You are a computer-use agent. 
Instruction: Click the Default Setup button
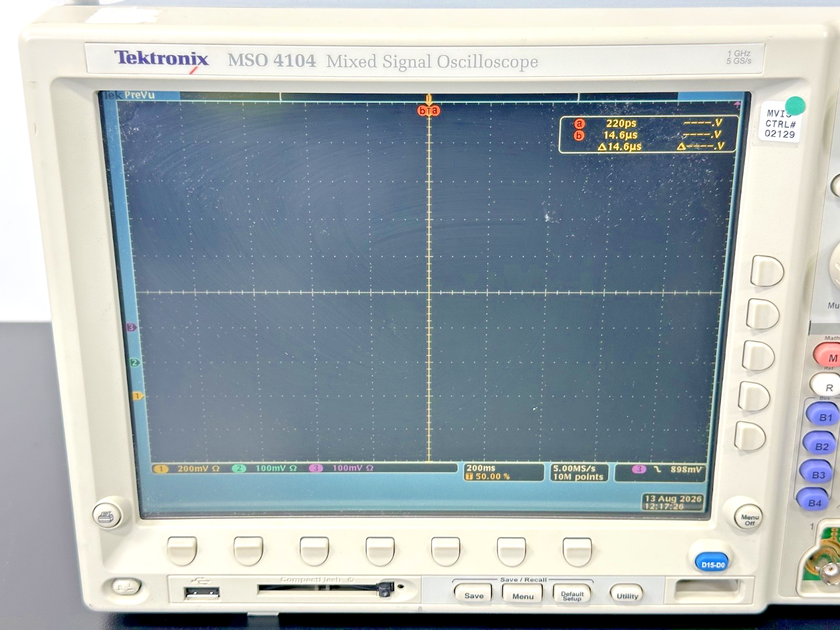(572, 595)
